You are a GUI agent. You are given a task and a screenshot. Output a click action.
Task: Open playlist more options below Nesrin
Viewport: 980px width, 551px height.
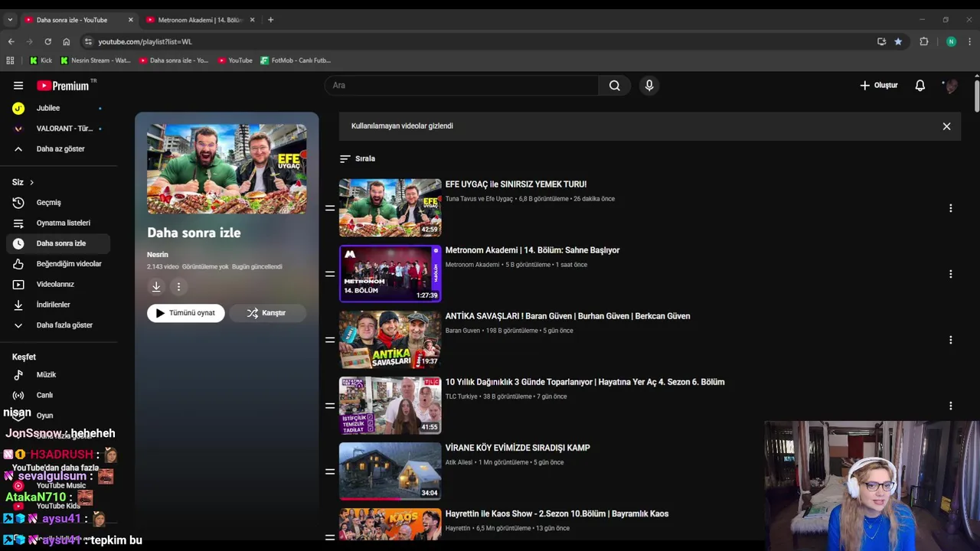(x=178, y=287)
